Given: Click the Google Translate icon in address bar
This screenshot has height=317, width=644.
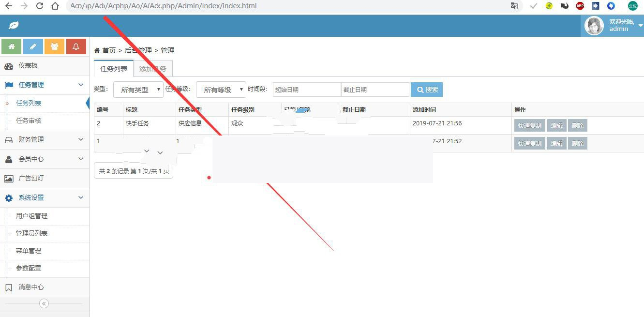Looking at the screenshot, I should (514, 6).
